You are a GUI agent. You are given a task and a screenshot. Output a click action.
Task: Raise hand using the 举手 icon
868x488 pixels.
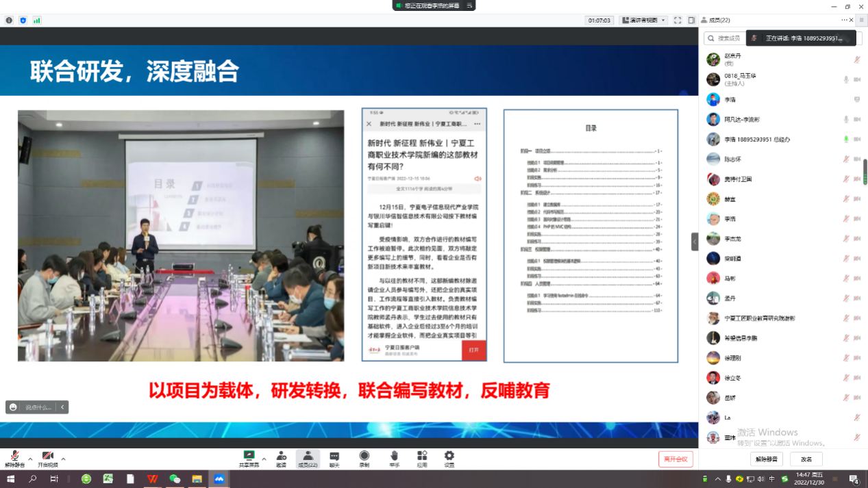tap(394, 459)
